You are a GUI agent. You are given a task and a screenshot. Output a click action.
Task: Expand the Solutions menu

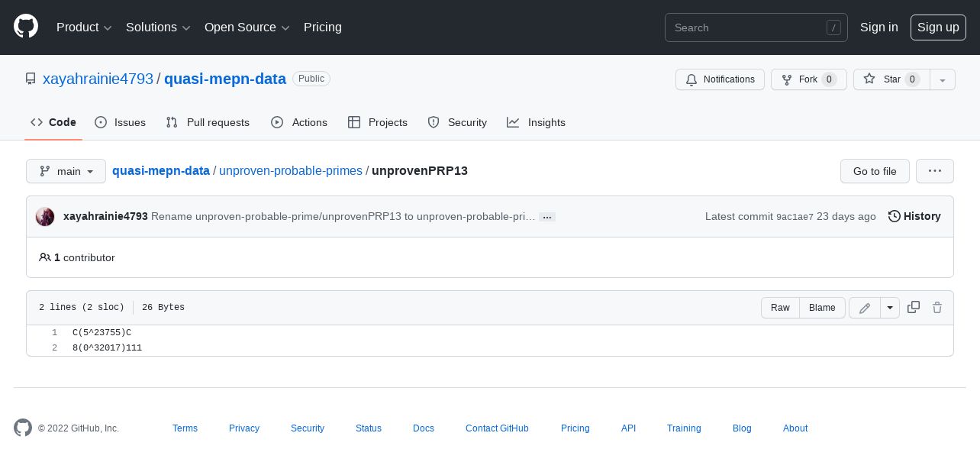[158, 27]
